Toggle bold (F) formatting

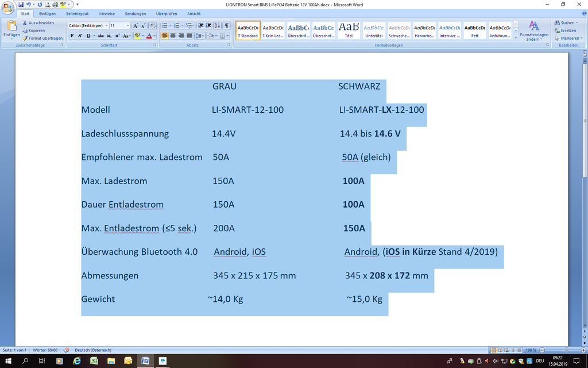click(72, 36)
